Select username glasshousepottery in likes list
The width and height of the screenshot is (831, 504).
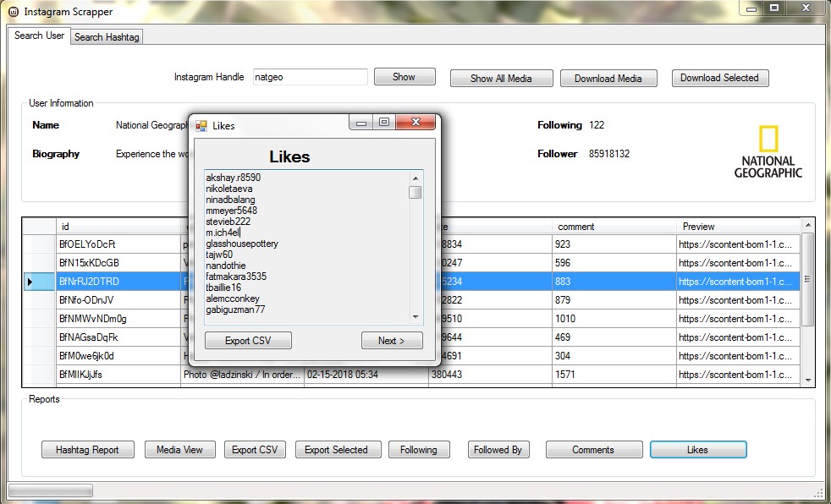242,244
